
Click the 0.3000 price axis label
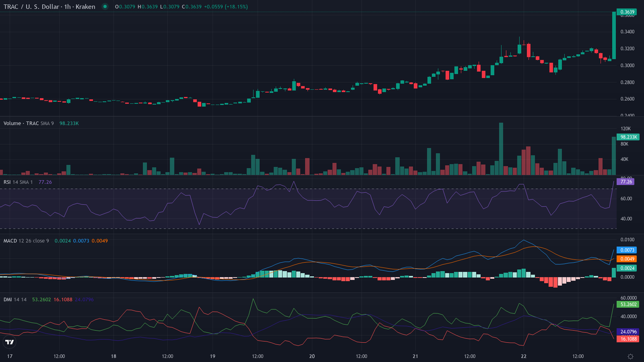tap(627, 65)
